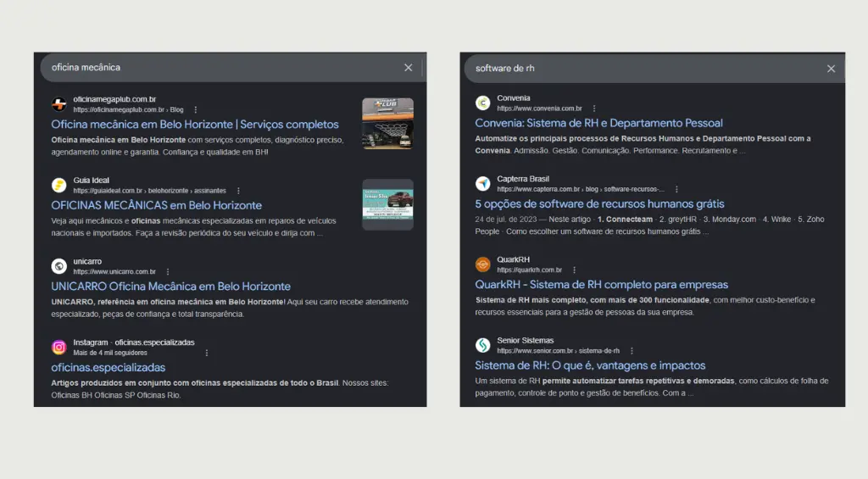Click the https://www.unicarro.com.br URL
868x479 pixels.
(114, 272)
